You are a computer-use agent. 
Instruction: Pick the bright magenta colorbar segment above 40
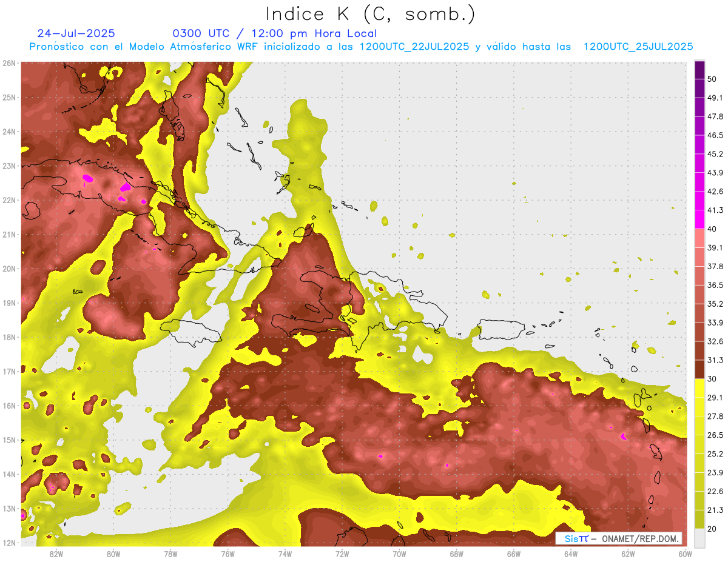(x=699, y=219)
